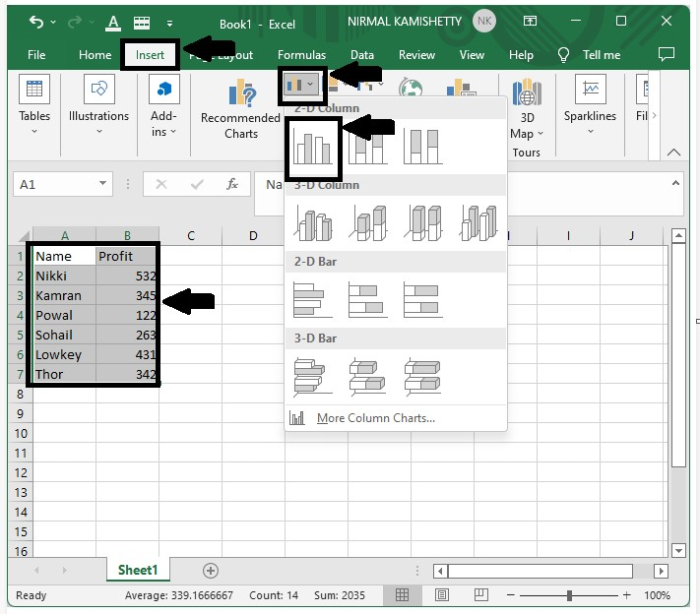700x614 pixels.
Task: Select the 2-D Stacked Bar chart
Action: 368,300
